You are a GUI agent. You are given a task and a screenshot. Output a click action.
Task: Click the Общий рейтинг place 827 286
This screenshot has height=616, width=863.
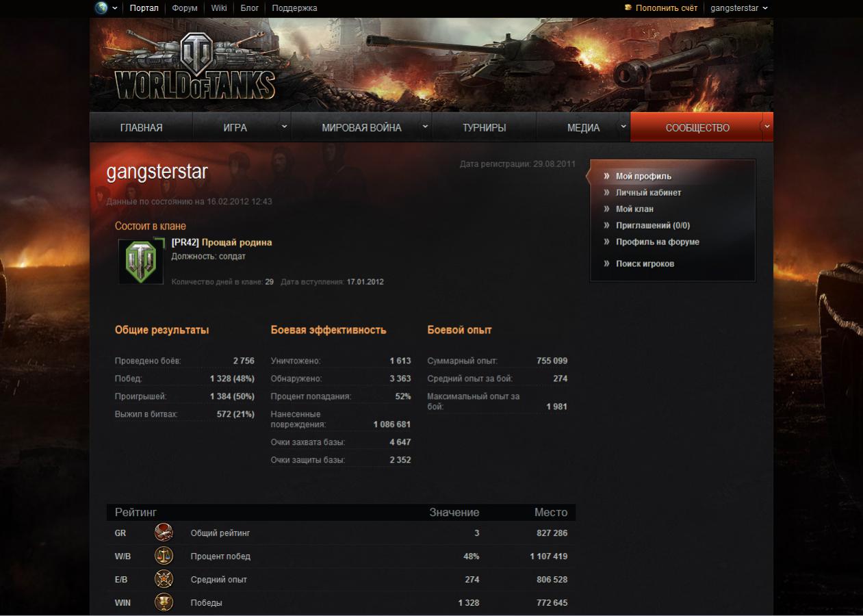[552, 532]
